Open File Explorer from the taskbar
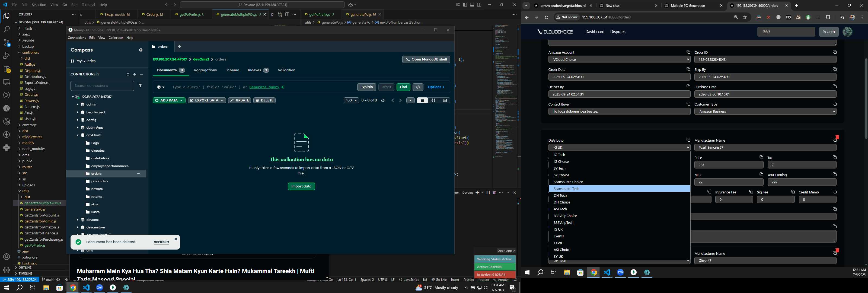 pos(46,288)
